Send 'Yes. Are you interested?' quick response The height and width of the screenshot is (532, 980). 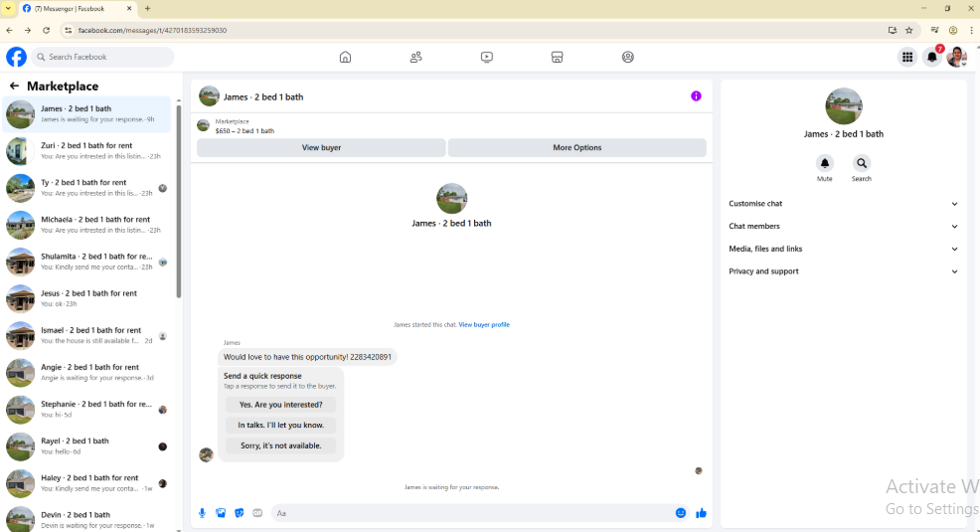click(280, 405)
